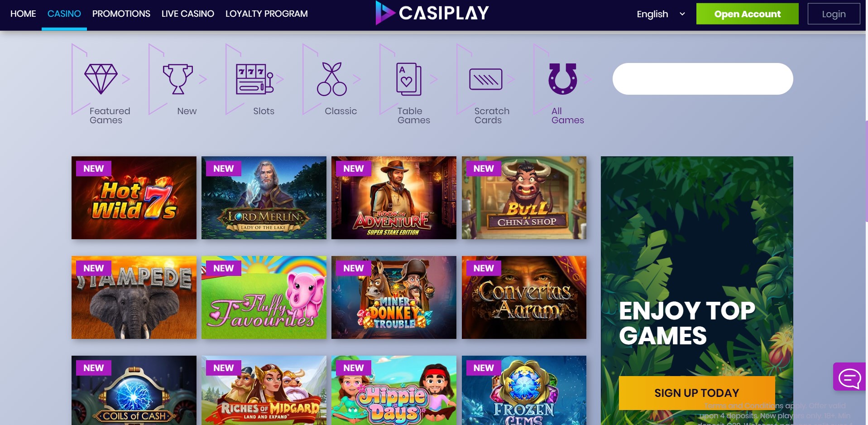Open the CASINO tab
868x425 pixels.
click(x=64, y=14)
